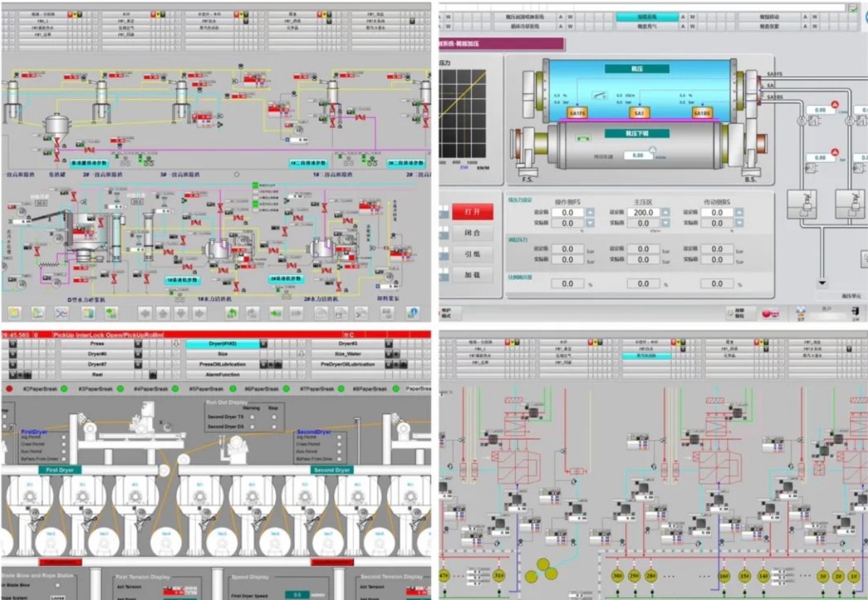Viewport: 868px width, 600px height.
Task: Expand the black dropdown triangle below pipes
Action: pos(822,283)
